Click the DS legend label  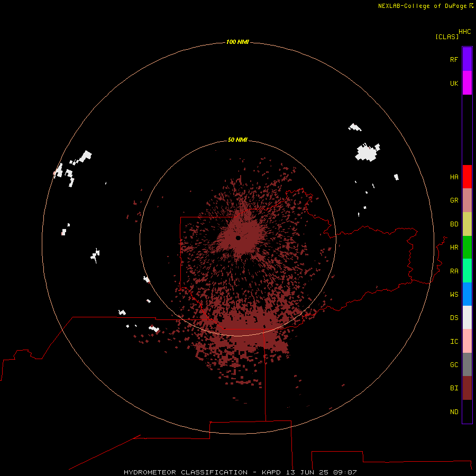454,318
